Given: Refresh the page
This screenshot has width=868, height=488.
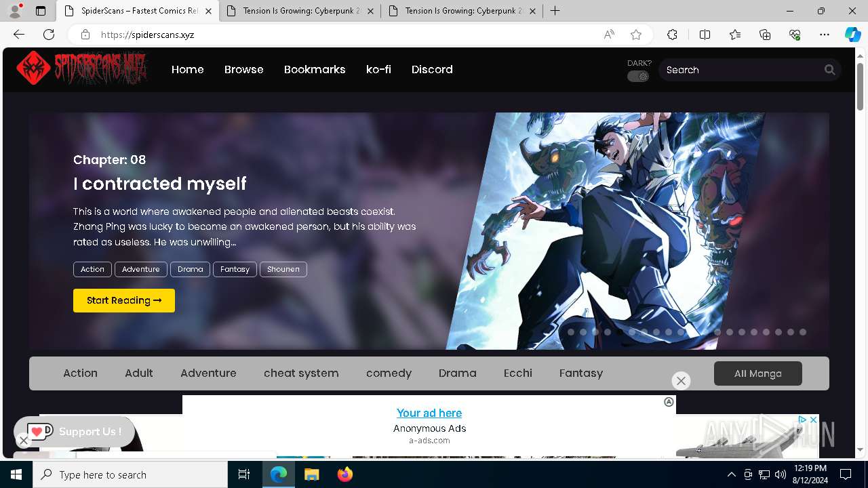Looking at the screenshot, I should (49, 35).
